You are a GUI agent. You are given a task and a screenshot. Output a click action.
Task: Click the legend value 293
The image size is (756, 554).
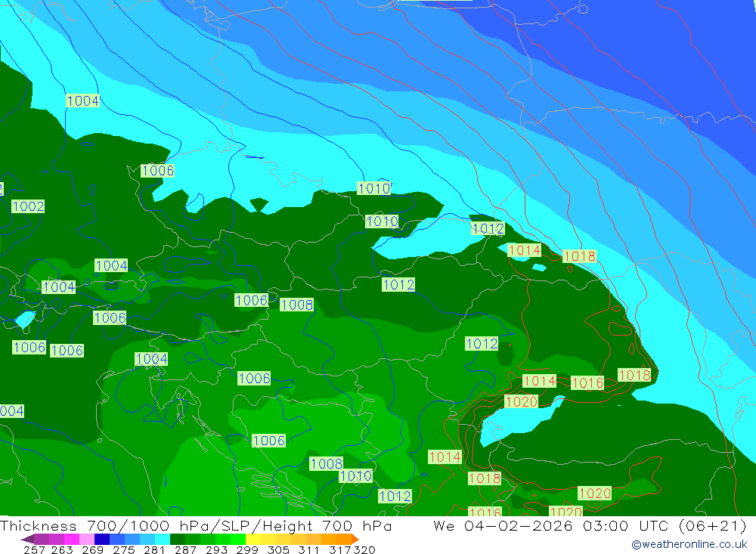215,549
